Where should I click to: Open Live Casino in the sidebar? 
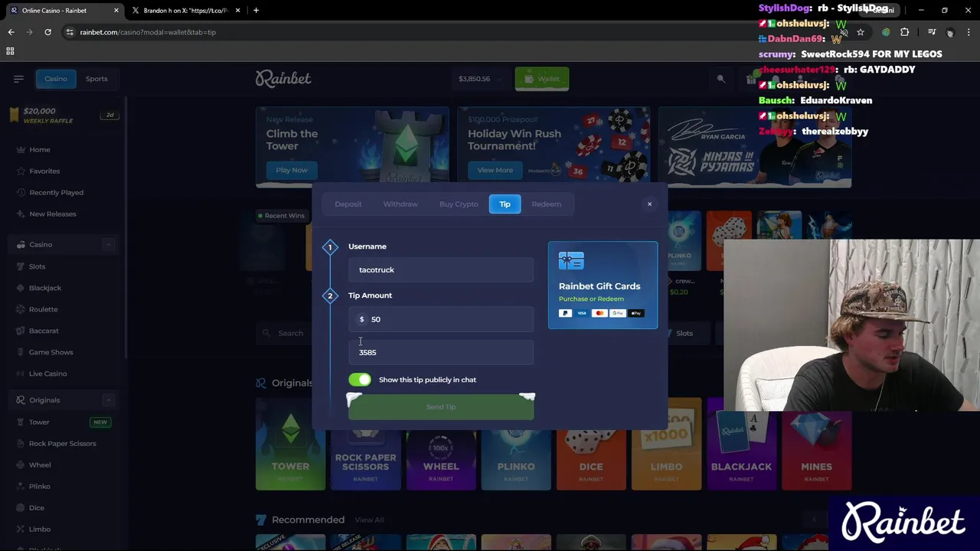point(47,373)
